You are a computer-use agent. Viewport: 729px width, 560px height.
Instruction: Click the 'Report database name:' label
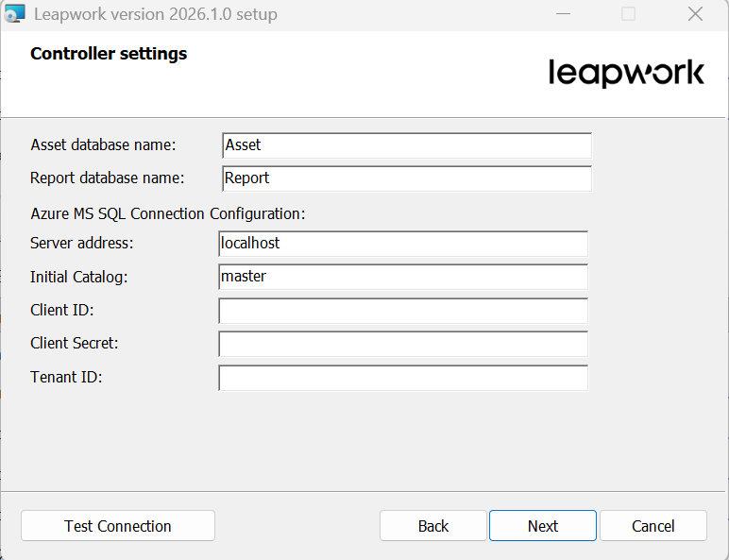click(108, 178)
